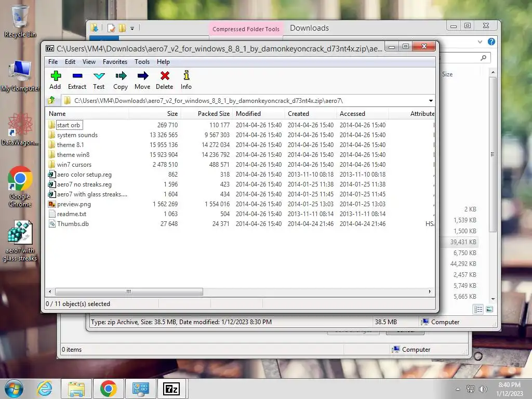Open the volume control in system tray
The image size is (532, 399).
[483, 389]
